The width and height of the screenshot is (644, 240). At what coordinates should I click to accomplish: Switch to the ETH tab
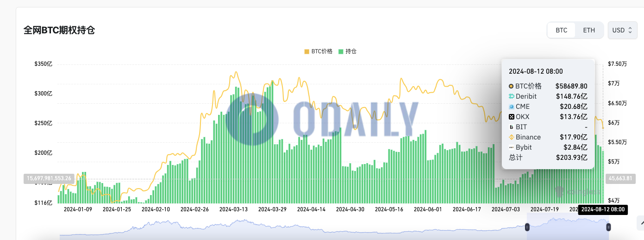coord(589,30)
